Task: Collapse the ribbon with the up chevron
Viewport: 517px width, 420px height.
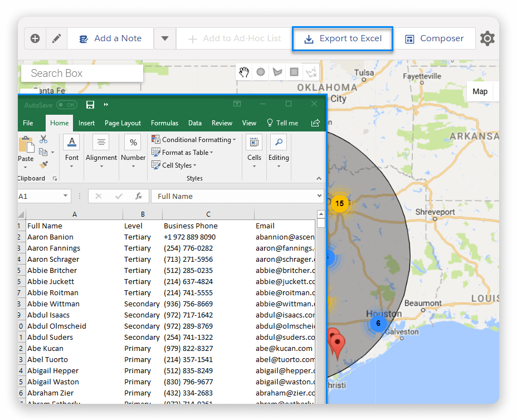Action: click(x=319, y=178)
